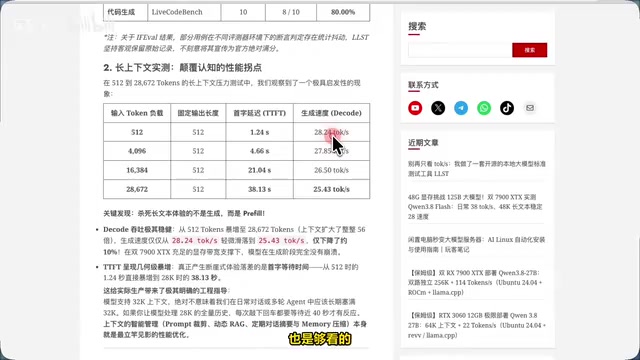
Task: Open the article 双 RX 7900 XTX 部署 Qwen3.8-27B
Action: pos(475,282)
